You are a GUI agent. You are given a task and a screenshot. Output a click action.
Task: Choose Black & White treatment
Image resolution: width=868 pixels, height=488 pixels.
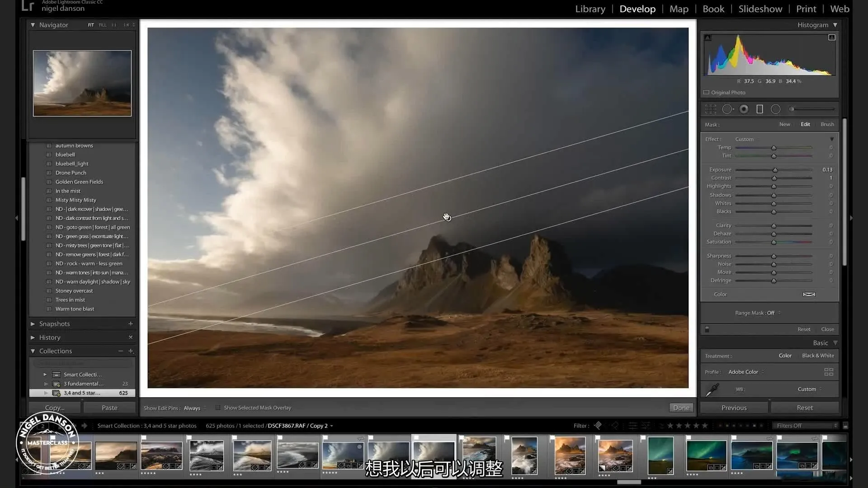[818, 356]
